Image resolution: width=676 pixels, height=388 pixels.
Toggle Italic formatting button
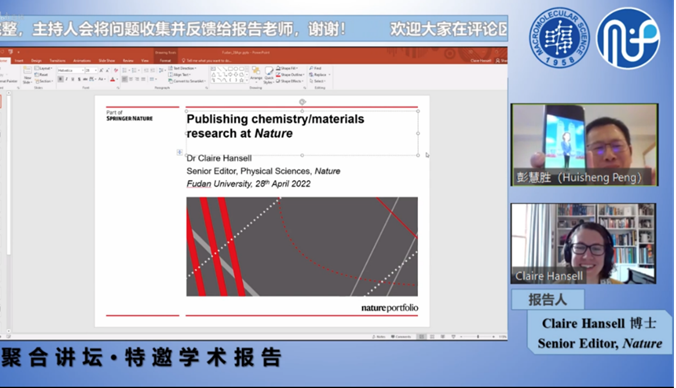pos(66,79)
